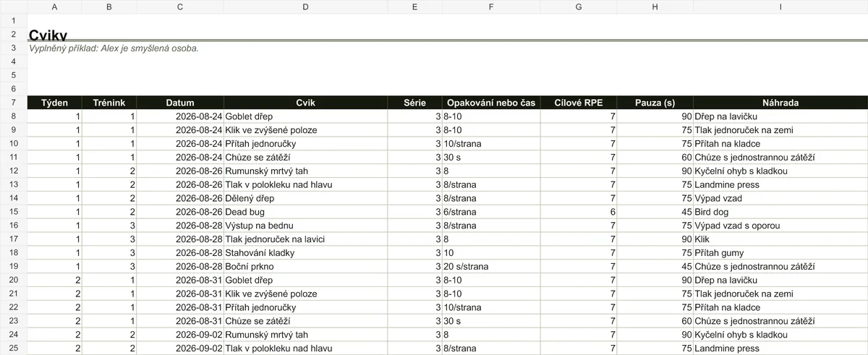
Task: Click date '2026-08-28' for Boční prkno
Action: tap(180, 267)
